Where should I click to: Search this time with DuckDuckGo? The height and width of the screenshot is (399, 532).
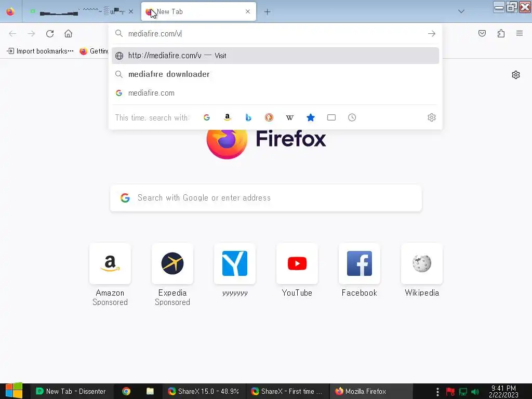[269, 117]
